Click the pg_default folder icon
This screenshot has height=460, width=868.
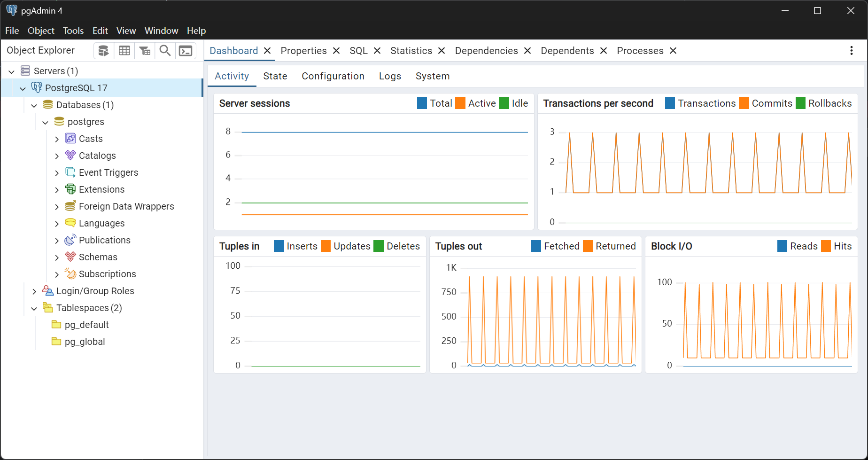[x=56, y=325]
